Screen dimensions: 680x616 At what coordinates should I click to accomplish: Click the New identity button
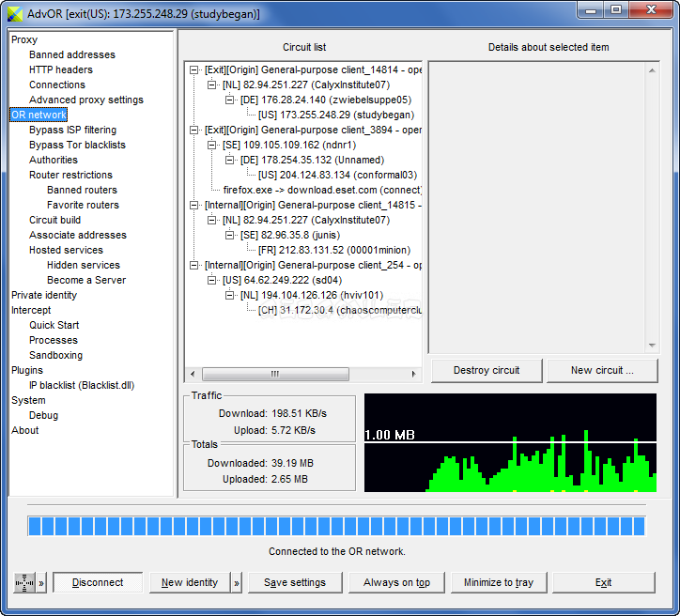(190, 582)
